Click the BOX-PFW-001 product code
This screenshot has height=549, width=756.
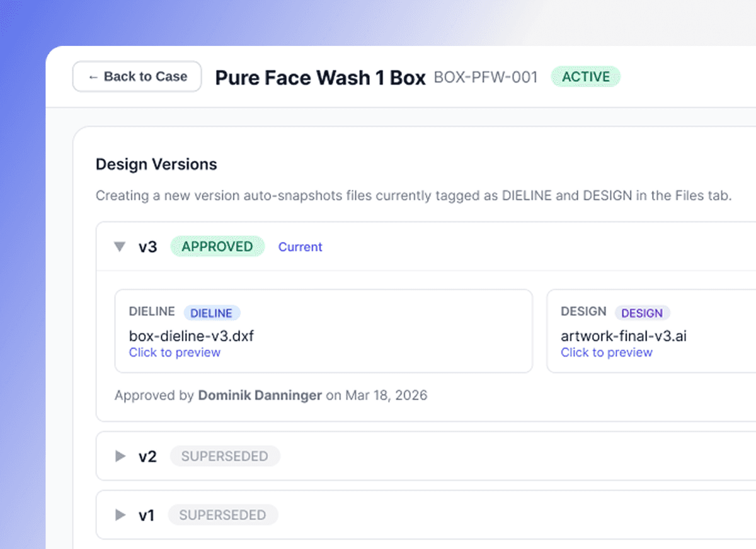click(x=486, y=77)
